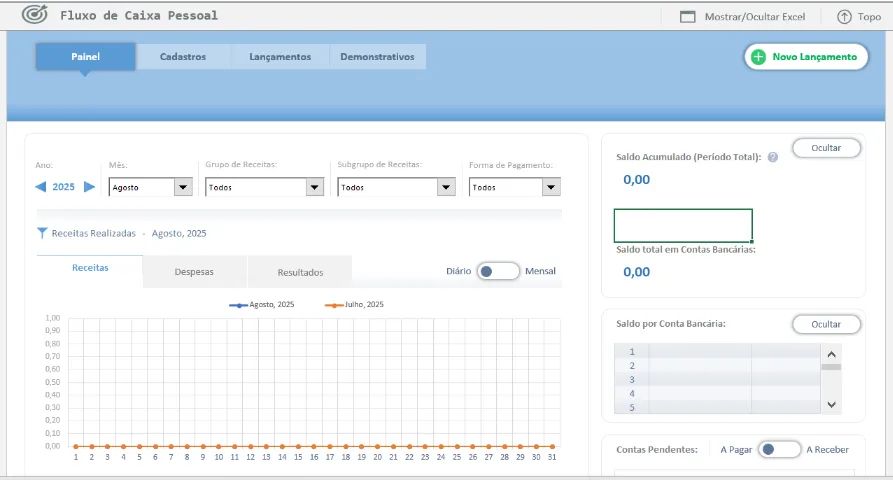This screenshot has height=480, width=893.
Task: Open the Painel tab
Action: pos(85,56)
